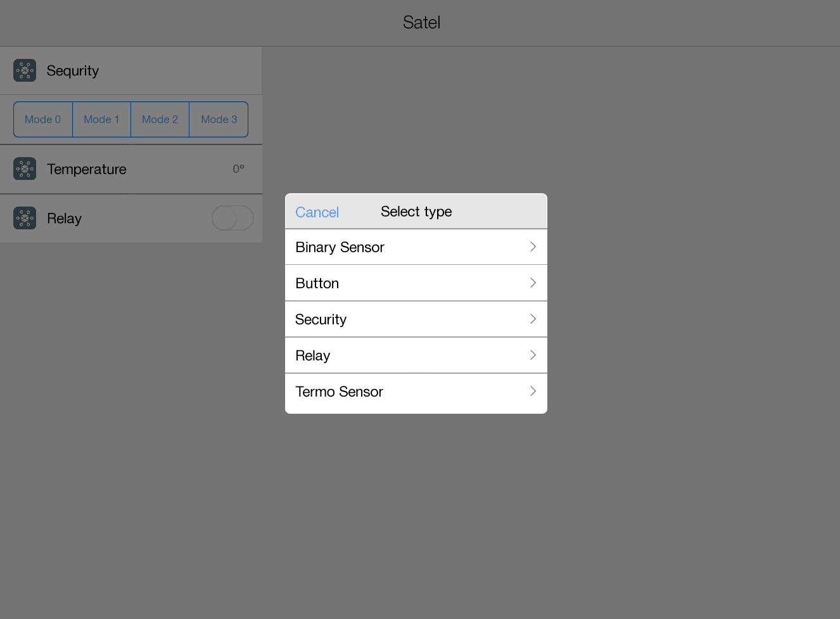Click the Temperature 0° value
This screenshot has width=840, height=619.
(x=238, y=169)
